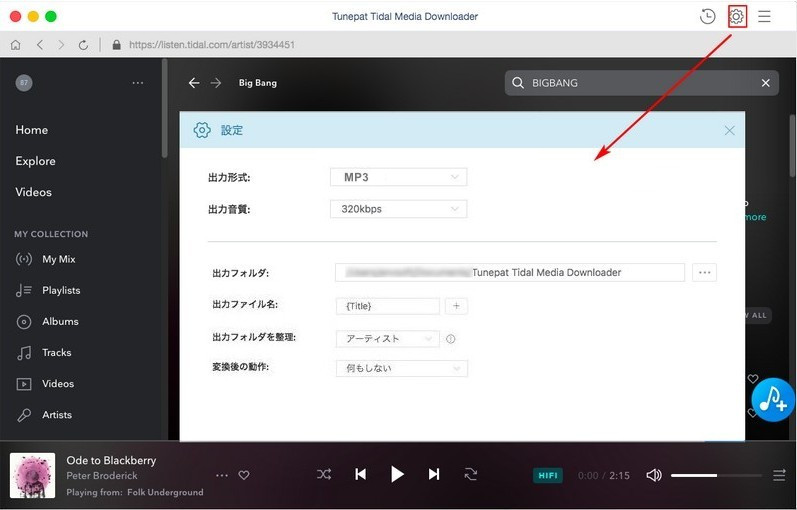797x510 pixels.
Task: Open Explore in sidebar
Action: [x=36, y=161]
